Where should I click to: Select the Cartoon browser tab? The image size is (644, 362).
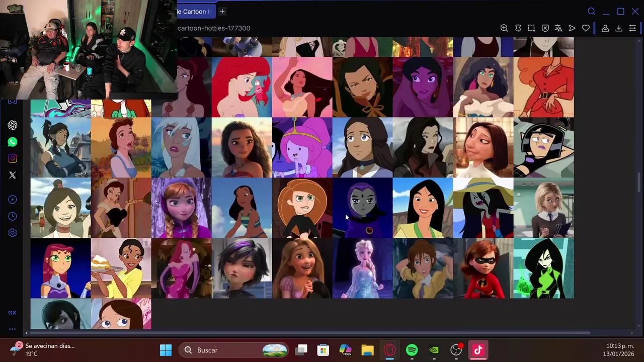pyautogui.click(x=196, y=11)
